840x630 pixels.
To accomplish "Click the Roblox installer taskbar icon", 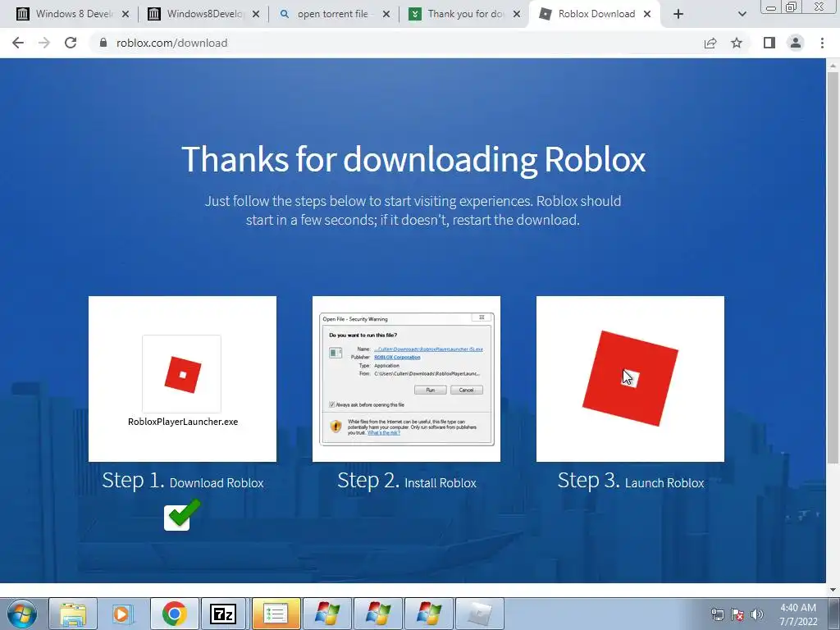I will (479, 614).
